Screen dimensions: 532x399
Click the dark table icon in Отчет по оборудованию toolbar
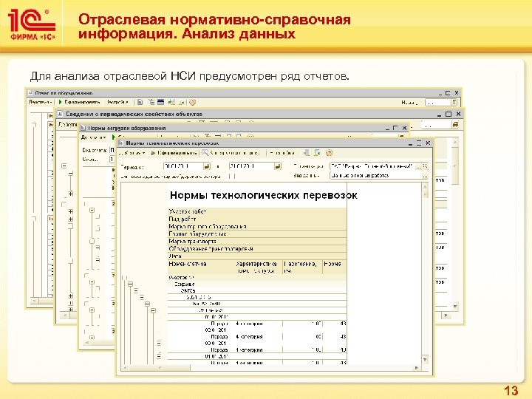161,102
